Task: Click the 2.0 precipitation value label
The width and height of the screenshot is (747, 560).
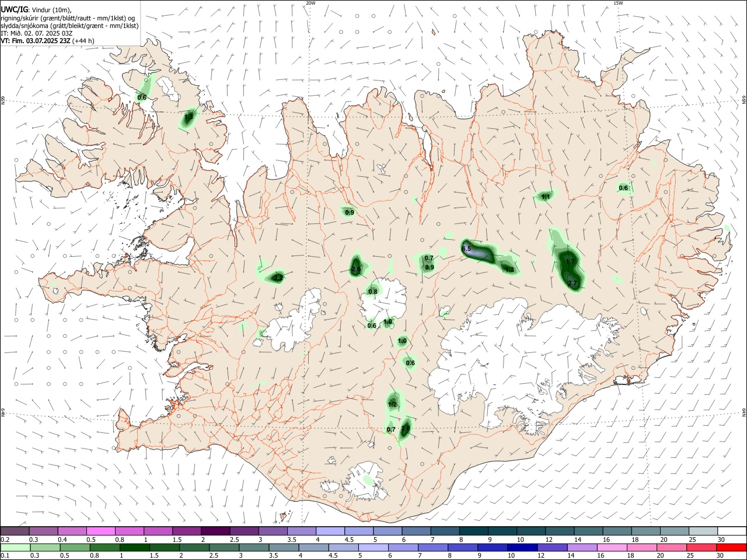Action: pyautogui.click(x=406, y=428)
